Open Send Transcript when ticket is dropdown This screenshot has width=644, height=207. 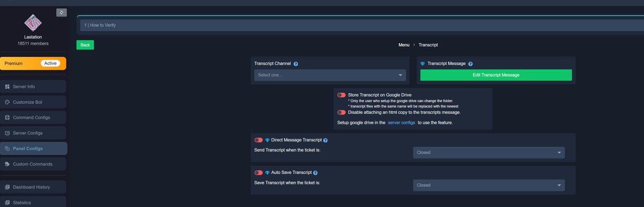point(489,153)
